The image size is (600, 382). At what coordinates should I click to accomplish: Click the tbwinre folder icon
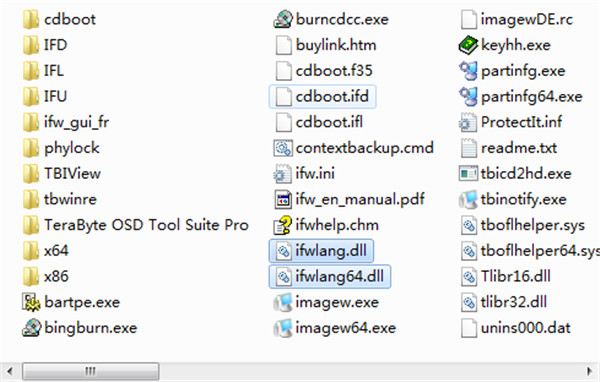[x=31, y=199]
